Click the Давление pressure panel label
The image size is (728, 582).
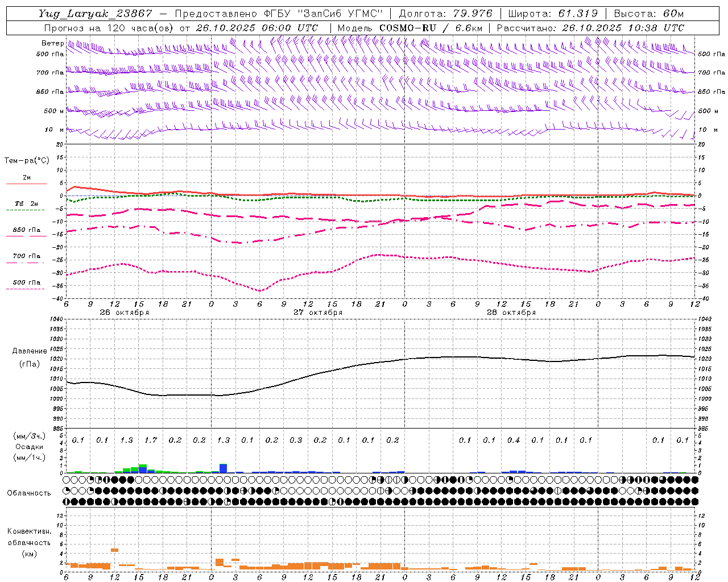point(30,351)
